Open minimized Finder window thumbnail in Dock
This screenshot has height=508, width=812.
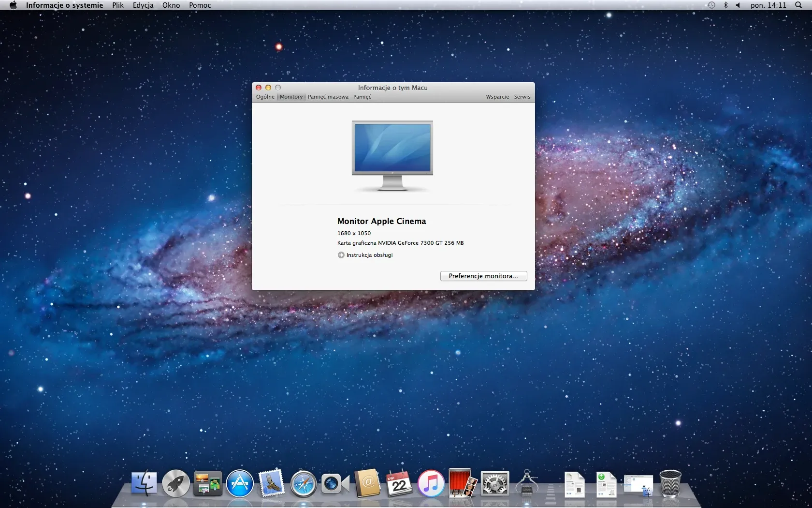638,485
